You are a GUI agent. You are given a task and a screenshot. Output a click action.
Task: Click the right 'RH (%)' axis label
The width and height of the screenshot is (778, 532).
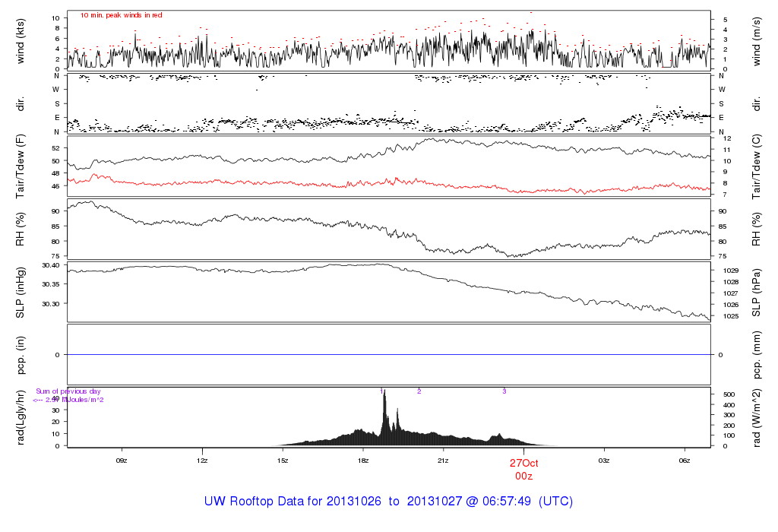pos(756,230)
